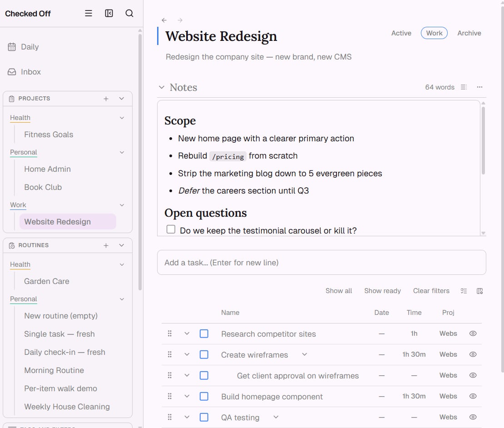Select the Active status tab

coord(401,33)
